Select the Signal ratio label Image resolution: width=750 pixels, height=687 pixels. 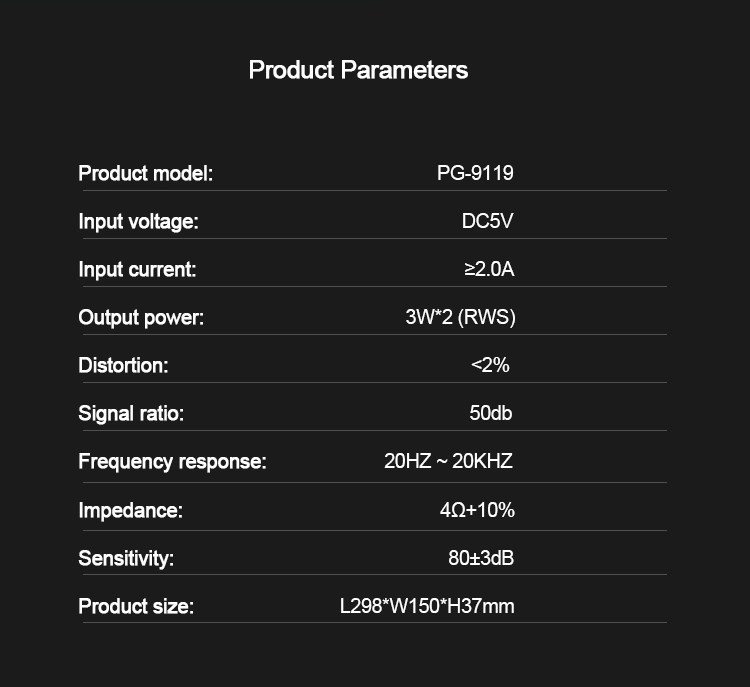(x=131, y=413)
